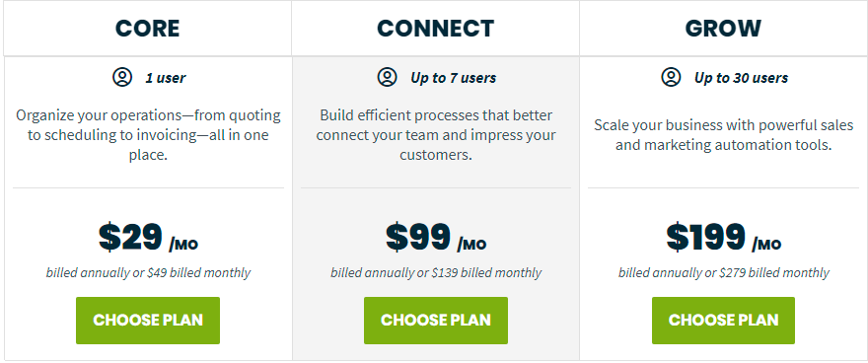Viewport: 868px width, 363px height.
Task: Select the CORE plan header
Action: 148,29
